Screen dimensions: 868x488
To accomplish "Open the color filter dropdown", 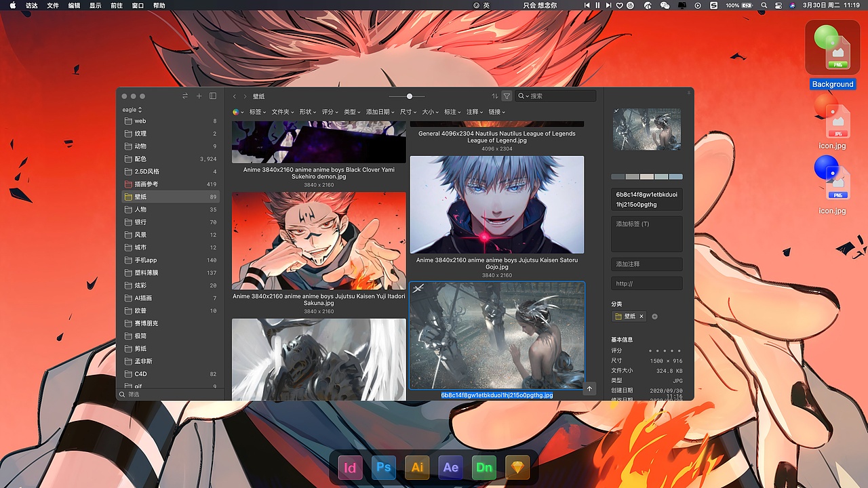I will [x=239, y=112].
